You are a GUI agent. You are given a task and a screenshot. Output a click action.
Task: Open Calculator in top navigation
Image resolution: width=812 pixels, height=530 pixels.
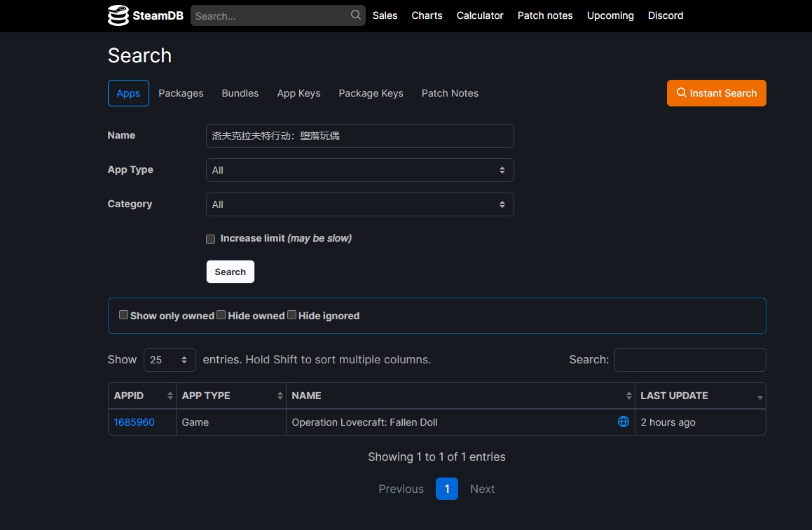(479, 15)
